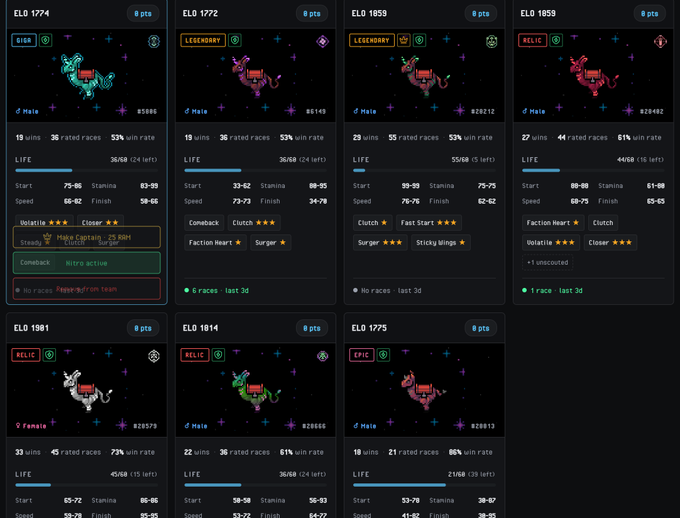Click the purple diamond faction icon on ELO 1772 card
Screen dimensions: 680x518
tap(322, 42)
